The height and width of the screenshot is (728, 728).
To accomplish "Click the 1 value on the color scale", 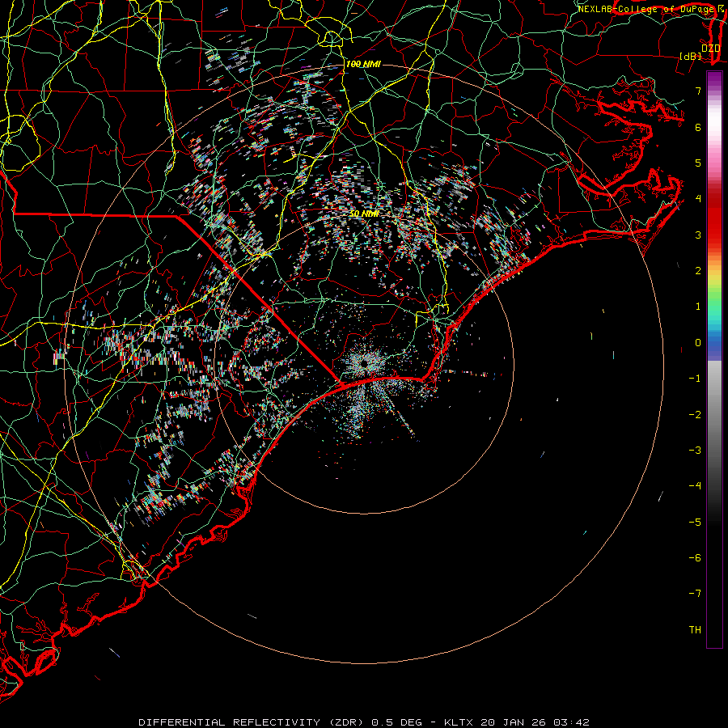I will coord(698,307).
